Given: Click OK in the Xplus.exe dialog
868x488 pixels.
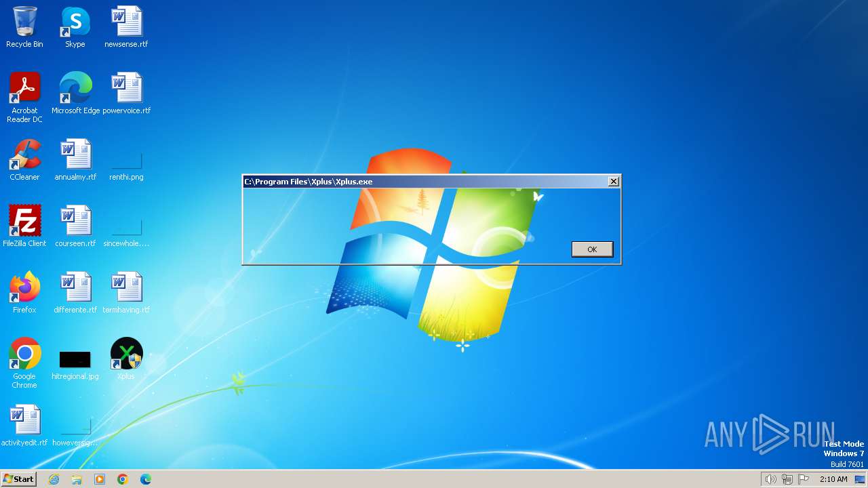Looking at the screenshot, I should [x=592, y=249].
